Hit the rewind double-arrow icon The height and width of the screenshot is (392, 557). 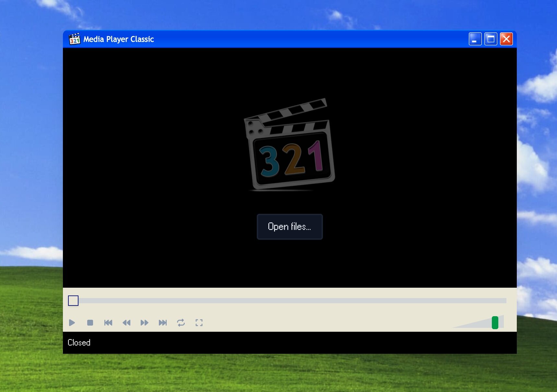(126, 323)
